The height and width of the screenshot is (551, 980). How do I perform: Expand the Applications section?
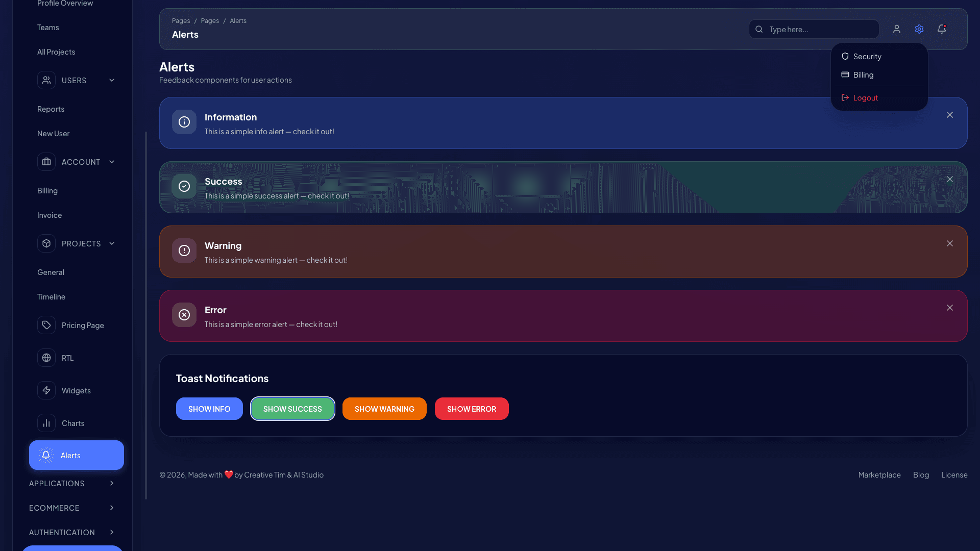coord(112,483)
